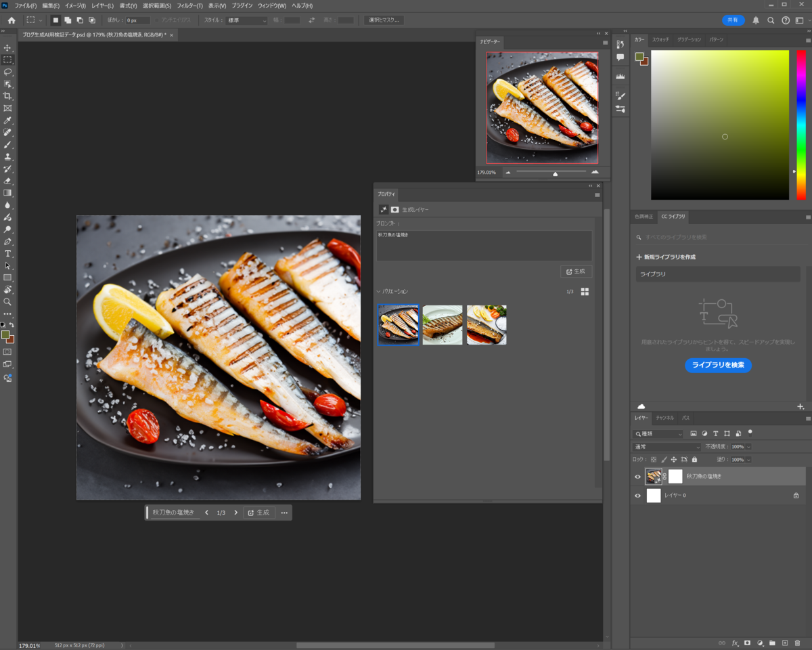This screenshot has width=812, height=650.
Task: Select the Frame tool
Action: point(7,108)
